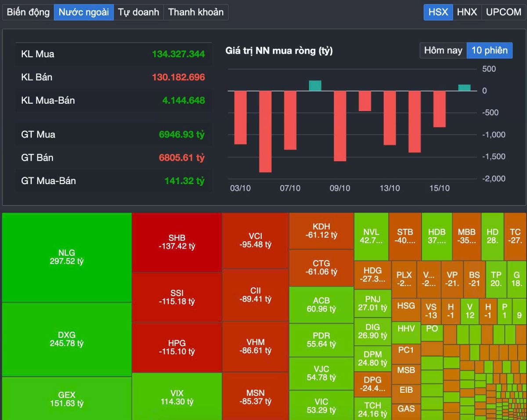Open the DXG tile in the treemap
The width and height of the screenshot is (527, 420).
pyautogui.click(x=67, y=339)
